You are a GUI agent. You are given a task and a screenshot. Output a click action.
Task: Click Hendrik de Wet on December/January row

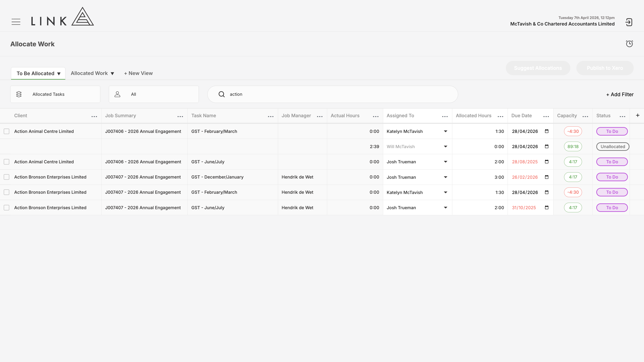(297, 177)
